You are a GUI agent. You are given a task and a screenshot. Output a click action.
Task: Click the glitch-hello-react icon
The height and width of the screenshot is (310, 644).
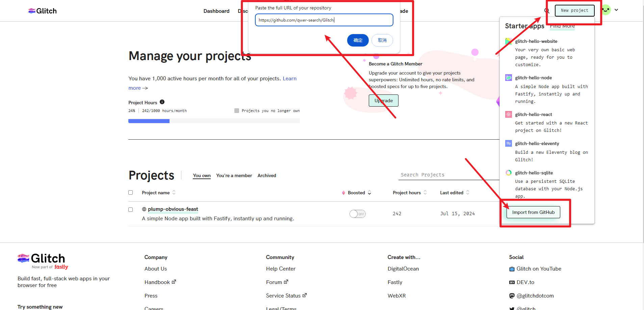point(508,114)
